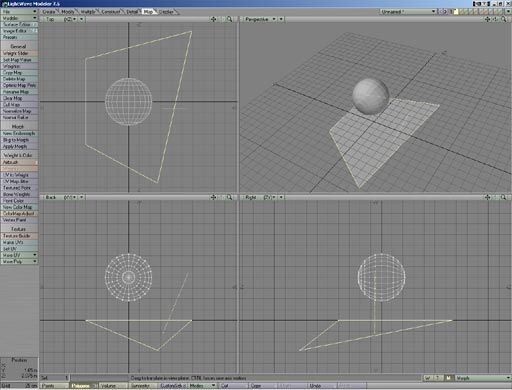Image resolution: width=512 pixels, height=390 pixels.
Task: Click the Cull Map button
Action: coord(19,105)
